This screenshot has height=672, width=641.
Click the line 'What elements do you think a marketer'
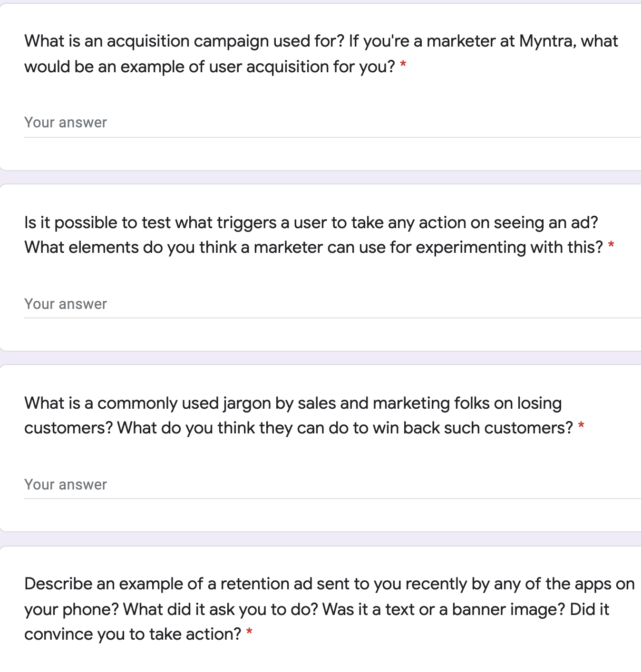coord(313,247)
